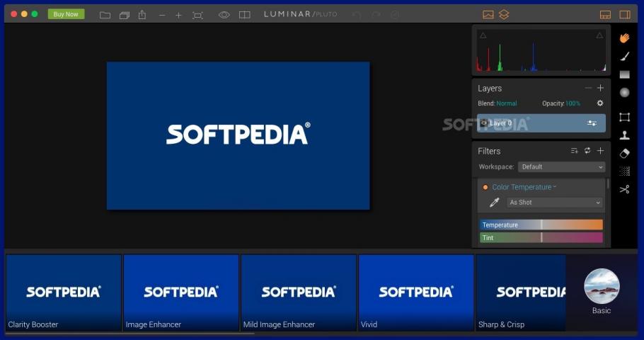Zoom in with the plus icon
The height and width of the screenshot is (340, 644).
(178, 15)
